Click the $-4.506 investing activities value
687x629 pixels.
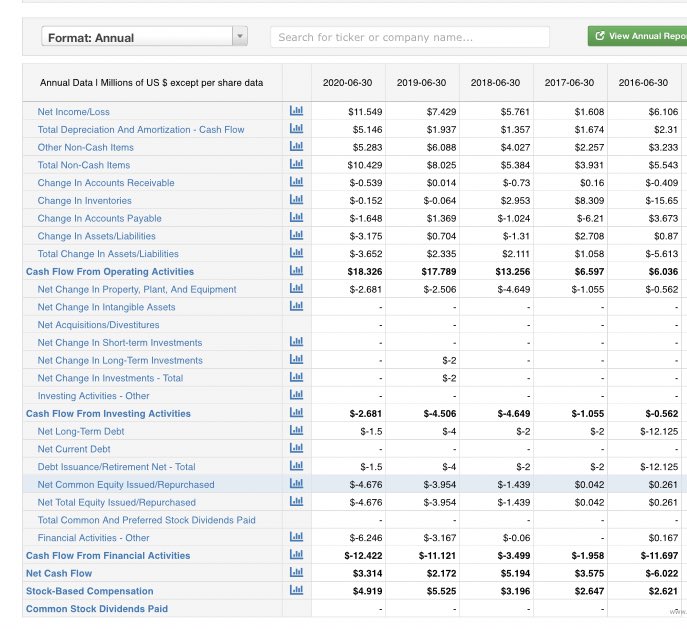(x=440, y=413)
